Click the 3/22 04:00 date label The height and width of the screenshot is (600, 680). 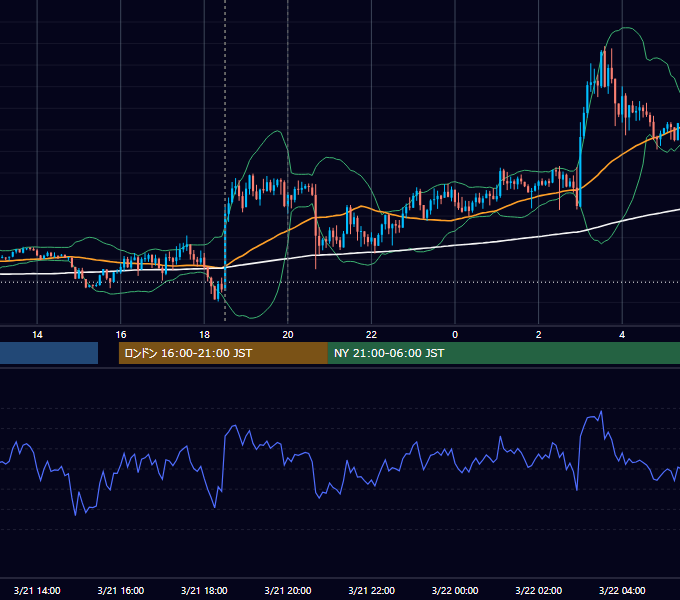[622, 590]
